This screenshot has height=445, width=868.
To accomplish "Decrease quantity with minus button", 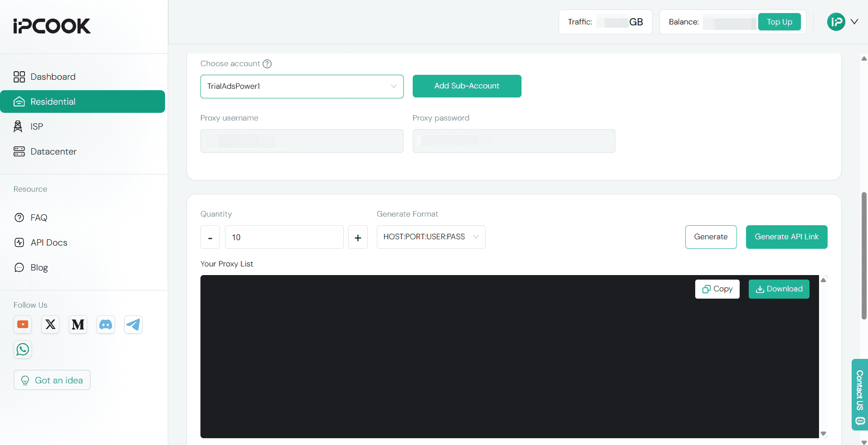I will (210, 237).
